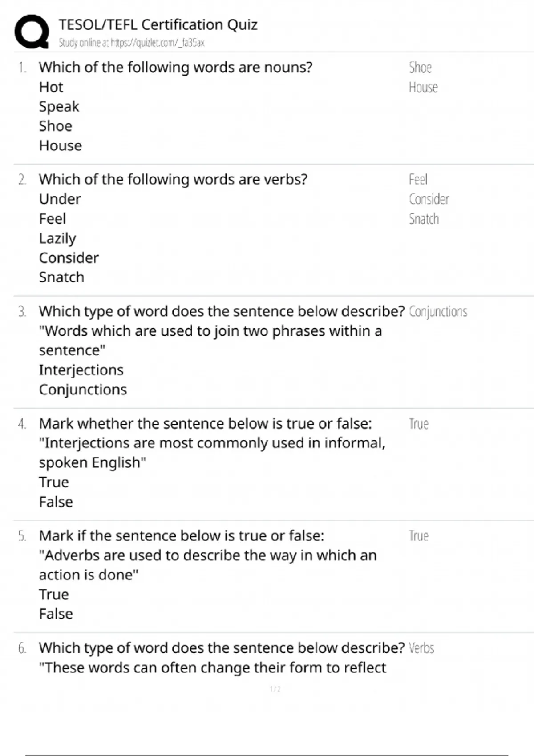Select "False" under the interjections statement
534x756 pixels.
pos(56,502)
